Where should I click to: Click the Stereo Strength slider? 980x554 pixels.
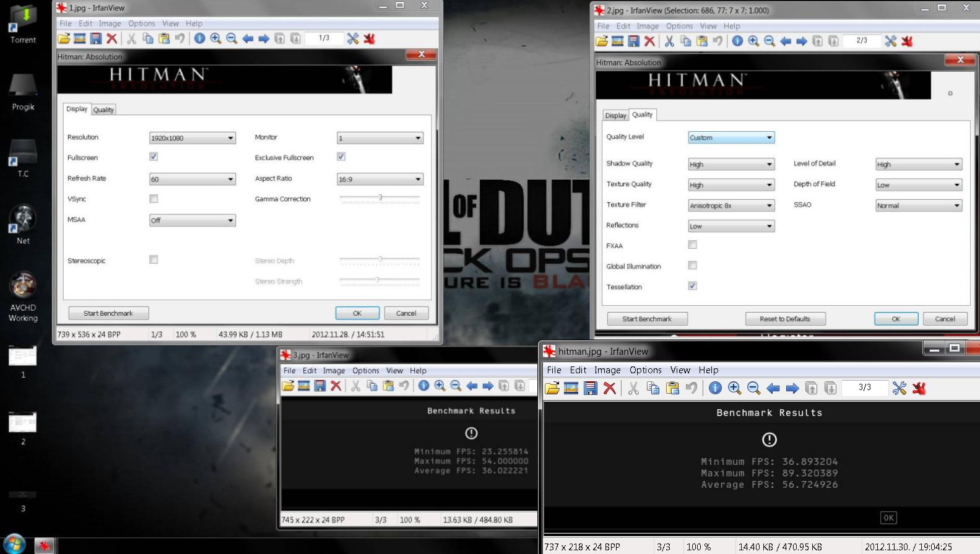[380, 280]
